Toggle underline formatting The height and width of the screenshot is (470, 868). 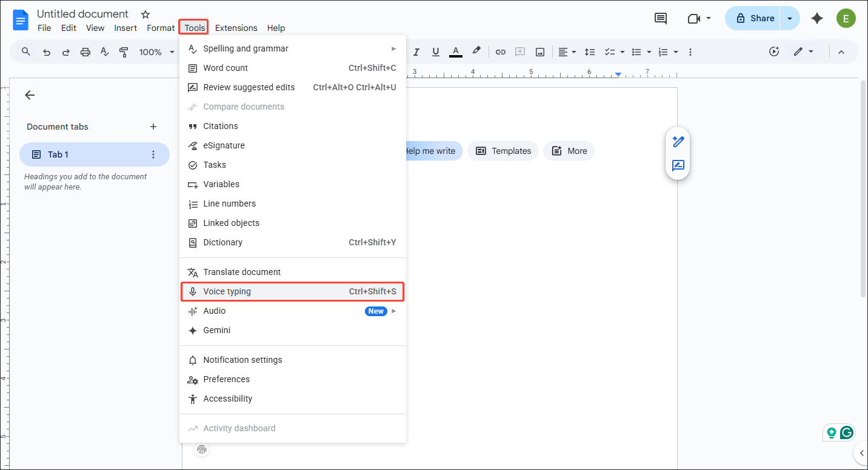click(x=436, y=51)
